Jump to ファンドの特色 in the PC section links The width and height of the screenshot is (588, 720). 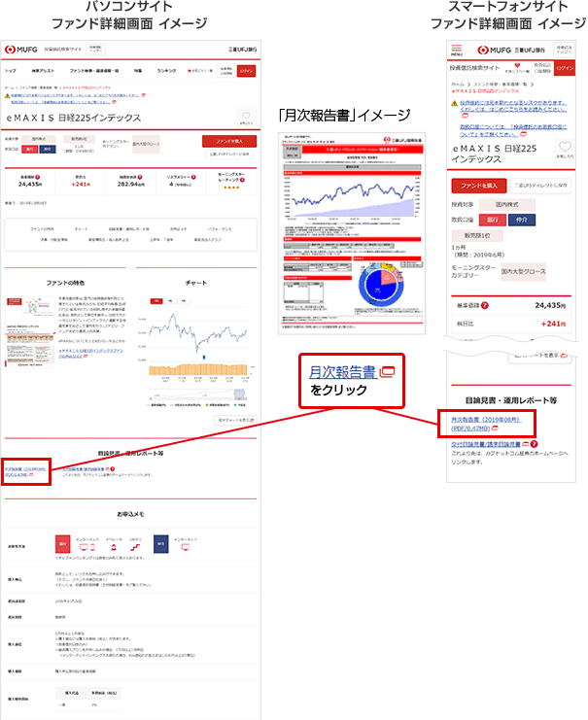[42, 228]
